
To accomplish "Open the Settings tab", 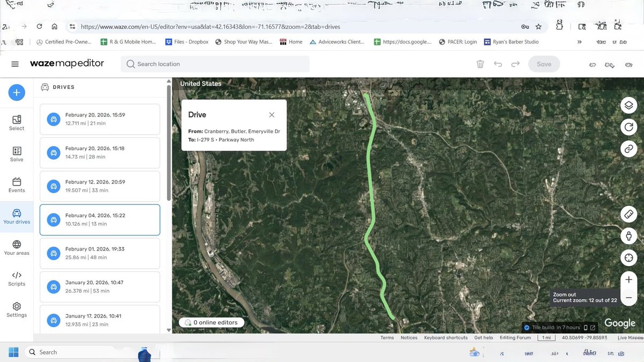I will coord(17,309).
